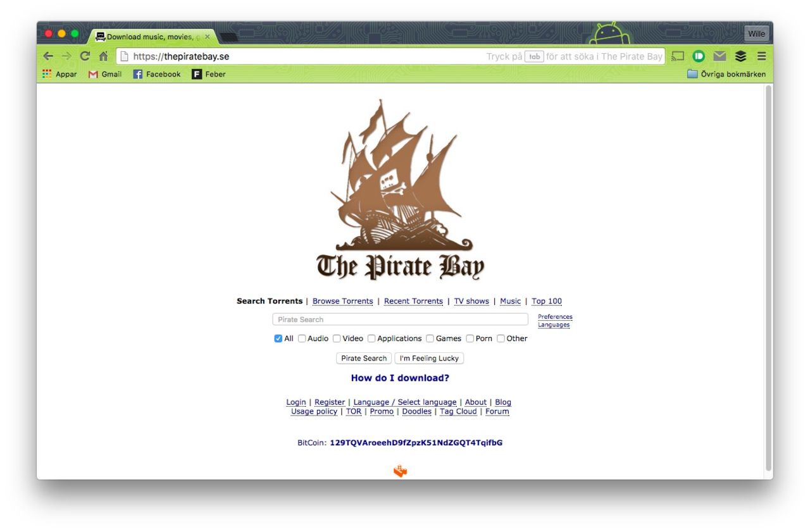810x532 pixels.
Task: Click the orange download arrow at page bottom
Action: [399, 471]
